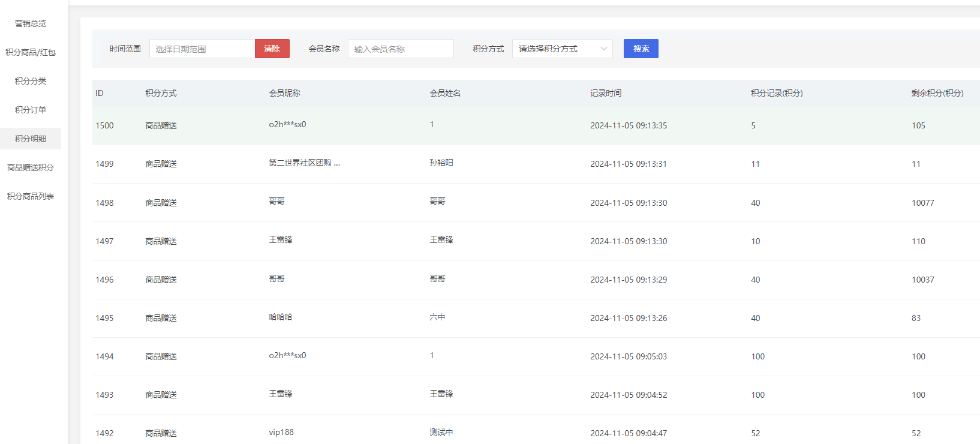Image resolution: width=980 pixels, height=444 pixels.
Task: Click the 选择日期范围 date field
Action: pyautogui.click(x=202, y=49)
